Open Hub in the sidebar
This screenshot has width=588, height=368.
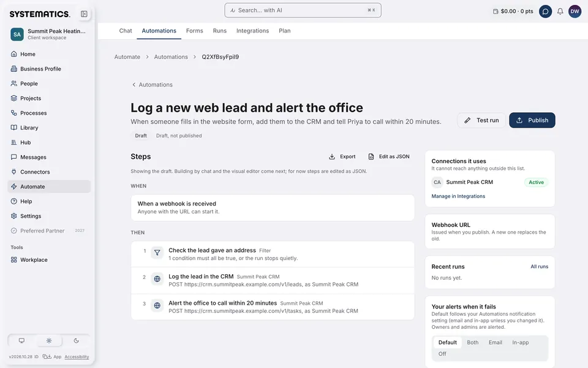point(49,142)
